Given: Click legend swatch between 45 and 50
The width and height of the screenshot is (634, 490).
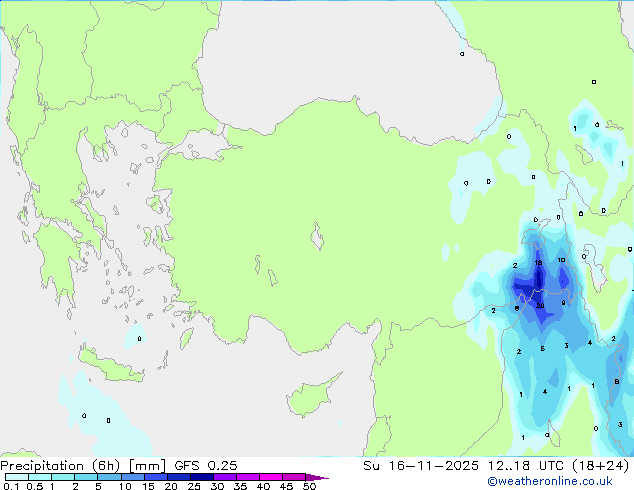Looking at the screenshot, I should click(x=294, y=477).
